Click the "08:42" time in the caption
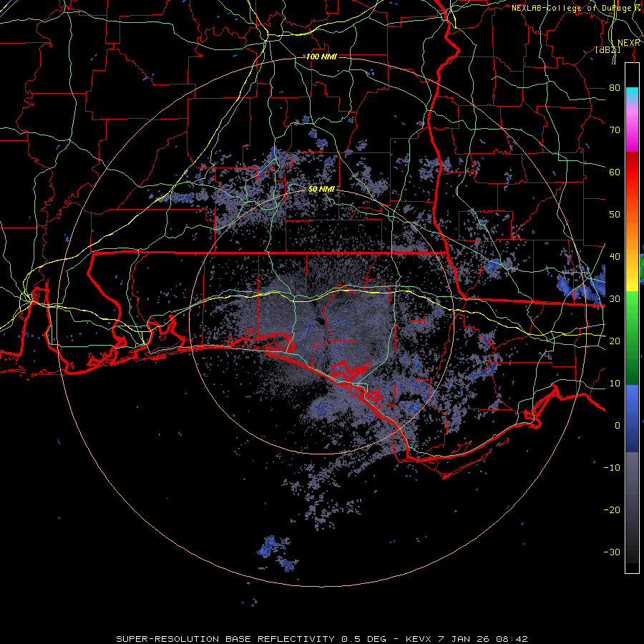Image resolution: width=644 pixels, height=644 pixels. point(512,639)
